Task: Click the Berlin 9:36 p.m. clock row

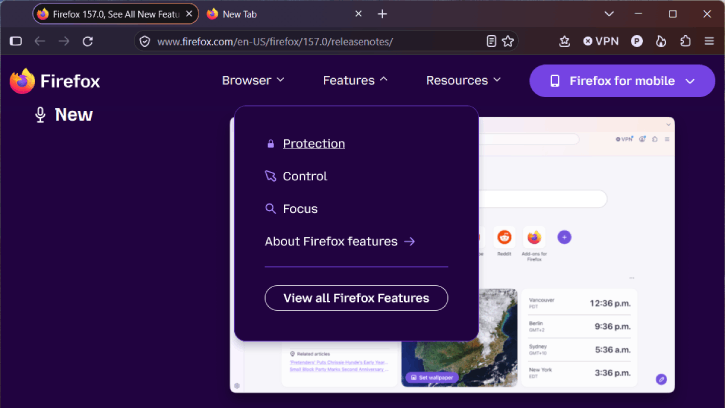Action: tap(579, 327)
